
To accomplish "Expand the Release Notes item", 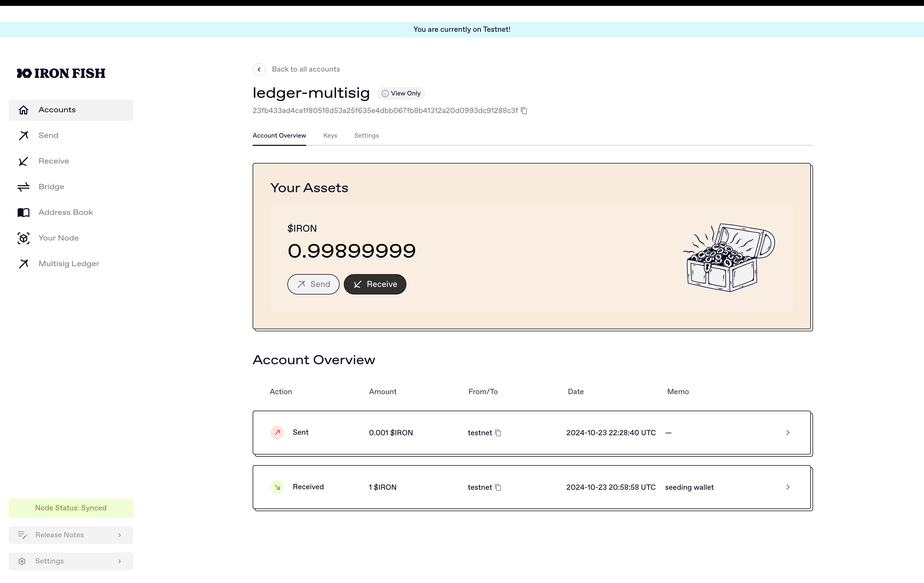I will pyautogui.click(x=71, y=535).
